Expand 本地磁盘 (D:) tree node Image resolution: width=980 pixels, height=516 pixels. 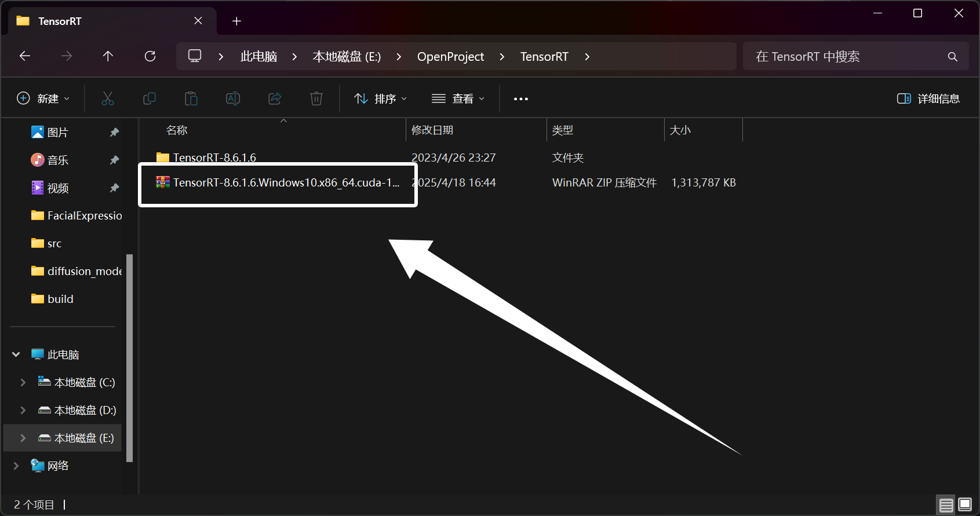(23, 410)
